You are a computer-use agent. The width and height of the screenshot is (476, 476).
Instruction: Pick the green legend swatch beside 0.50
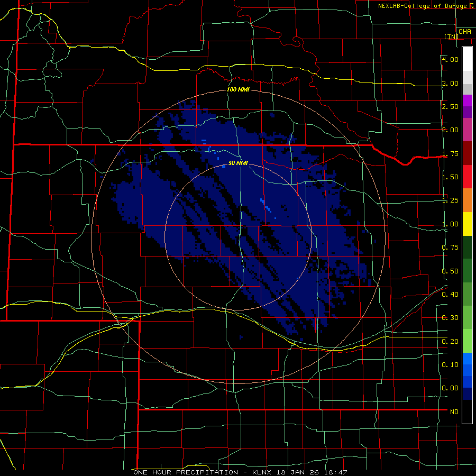(467, 271)
